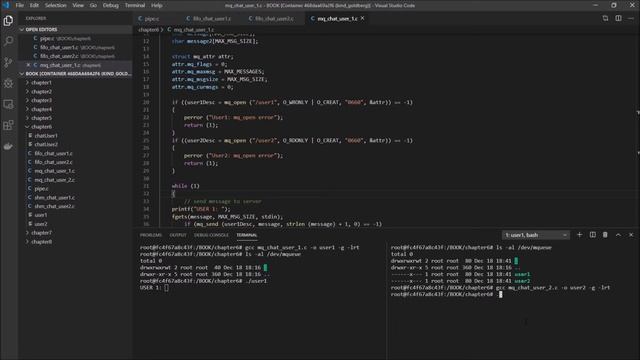Open shm_chat_user2.c in explorer

pos(54,206)
